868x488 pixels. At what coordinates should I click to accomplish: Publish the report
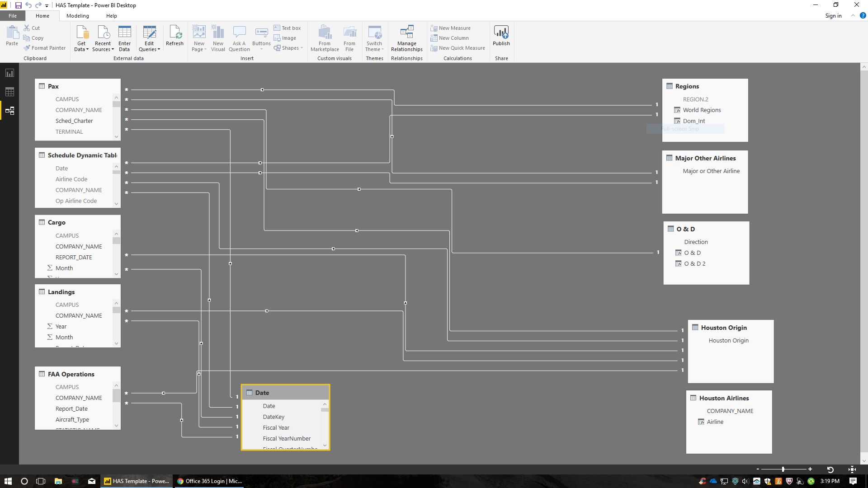[501, 36]
